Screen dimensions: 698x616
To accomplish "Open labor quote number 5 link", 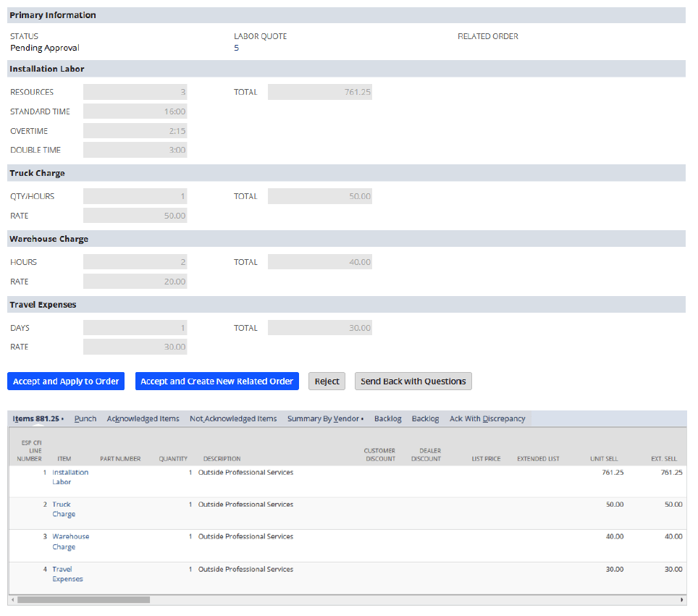I will pos(236,48).
